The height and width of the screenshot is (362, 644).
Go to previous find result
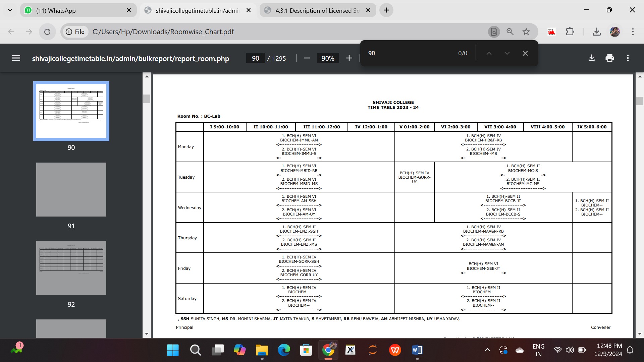click(x=489, y=53)
